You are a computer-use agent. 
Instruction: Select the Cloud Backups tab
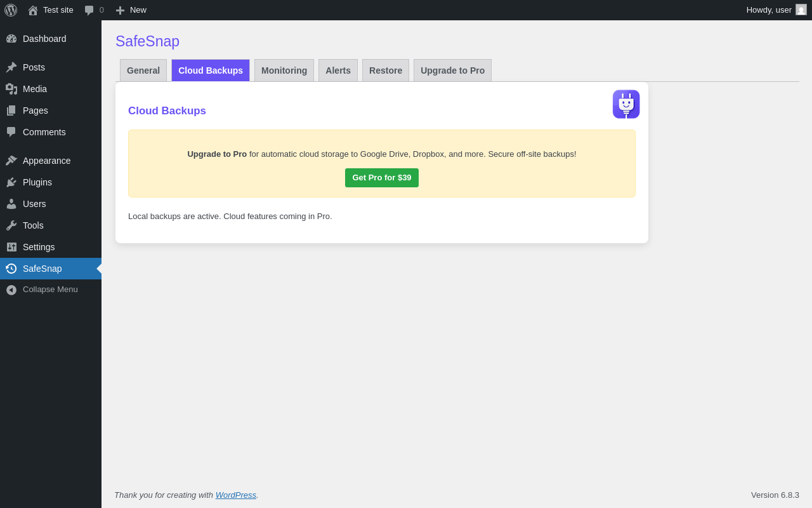211,70
